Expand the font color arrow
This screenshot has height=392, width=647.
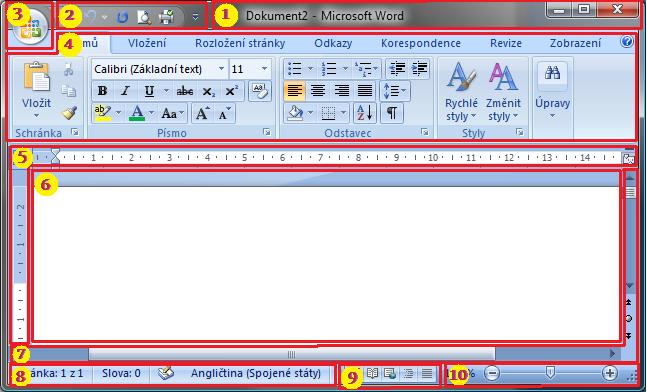tap(151, 113)
